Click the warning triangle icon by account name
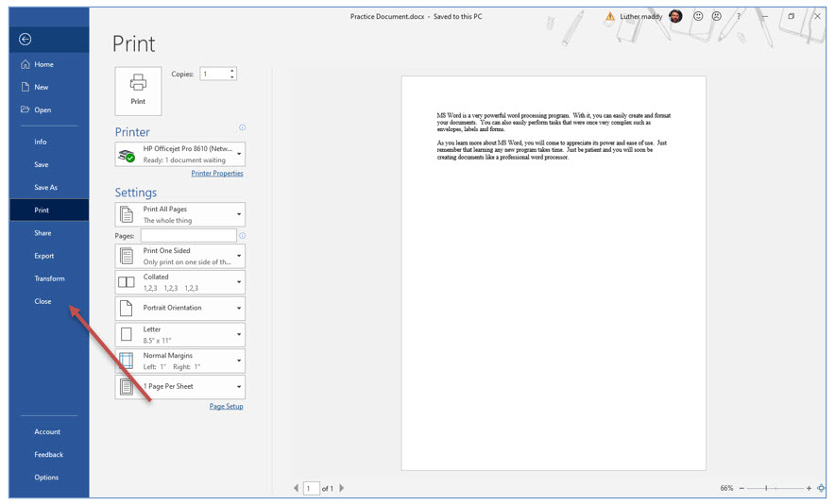The height and width of the screenshot is (504, 835). [610, 16]
